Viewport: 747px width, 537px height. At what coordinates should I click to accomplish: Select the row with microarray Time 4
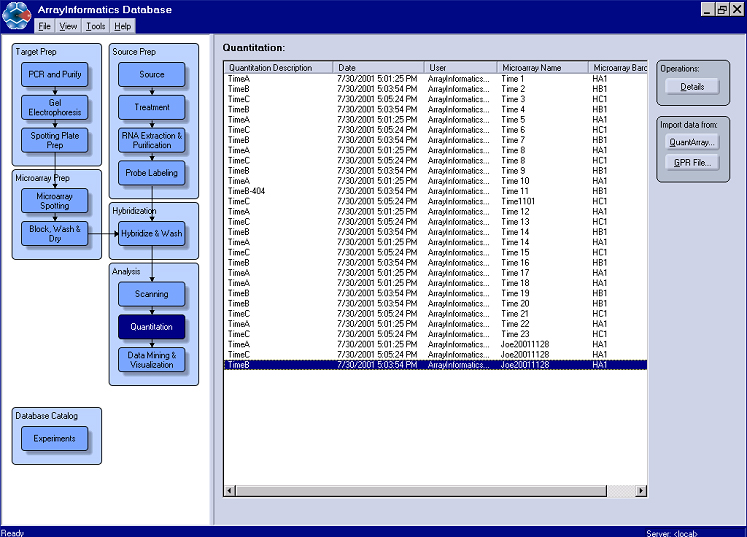coord(435,110)
